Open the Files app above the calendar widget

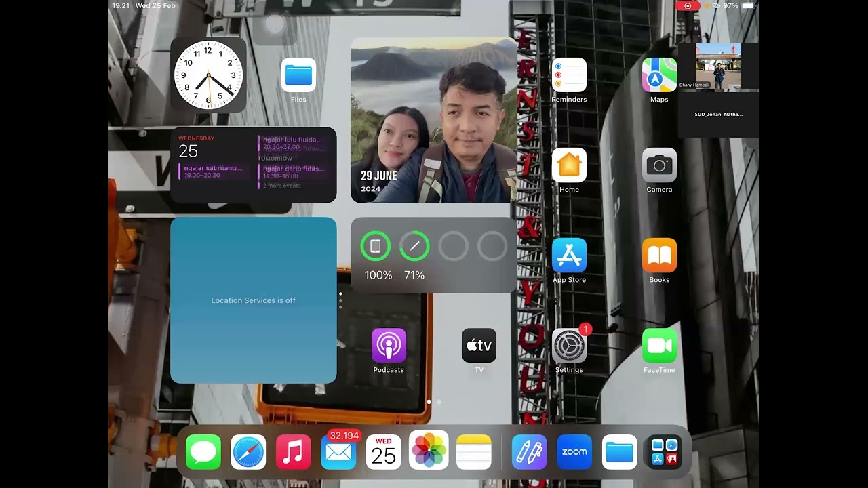click(298, 75)
